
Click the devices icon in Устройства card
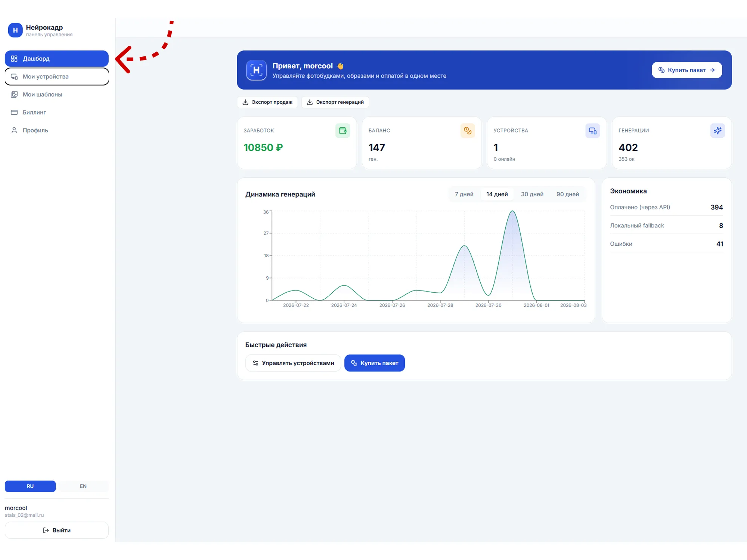[593, 131]
